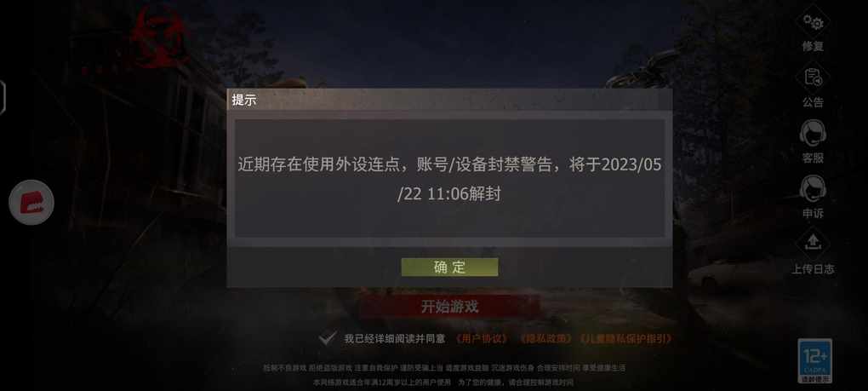Click the 我已经详细阅读并同意 label text

[x=394, y=338]
